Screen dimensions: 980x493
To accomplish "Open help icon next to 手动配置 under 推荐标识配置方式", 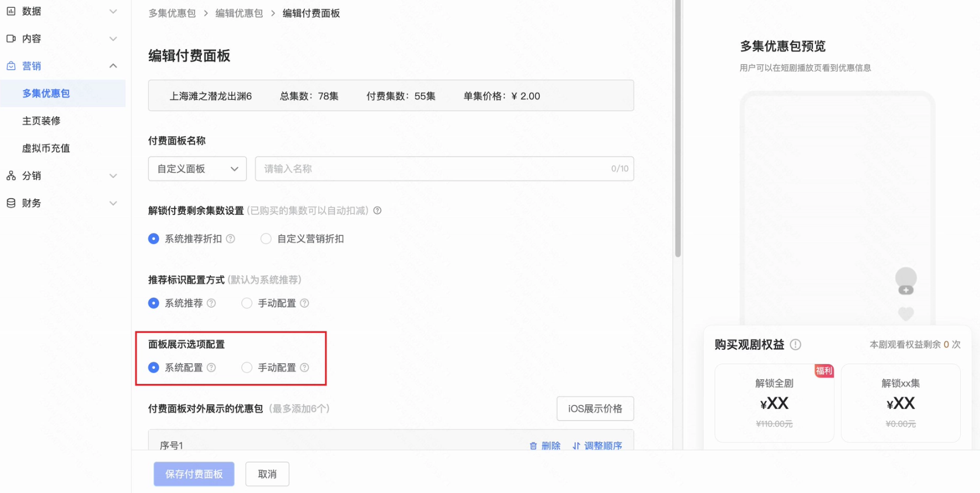I will click(x=304, y=303).
